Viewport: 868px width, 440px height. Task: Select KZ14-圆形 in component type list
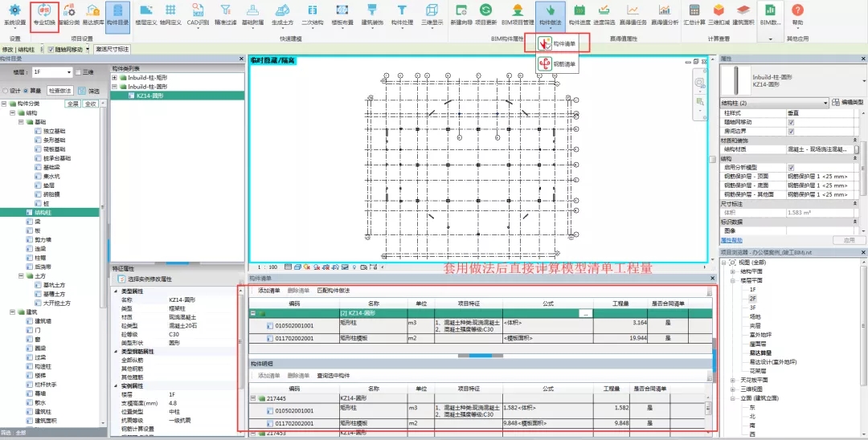coord(150,96)
